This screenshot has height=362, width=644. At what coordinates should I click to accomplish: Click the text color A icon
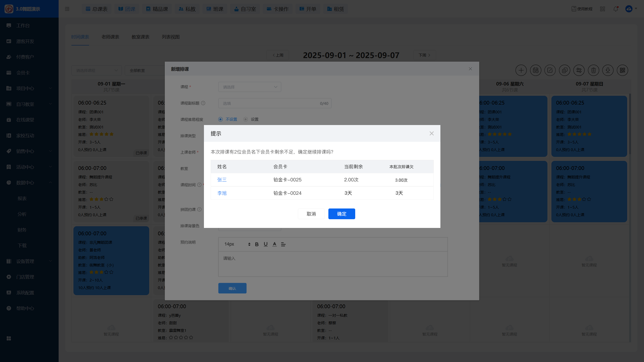click(274, 244)
